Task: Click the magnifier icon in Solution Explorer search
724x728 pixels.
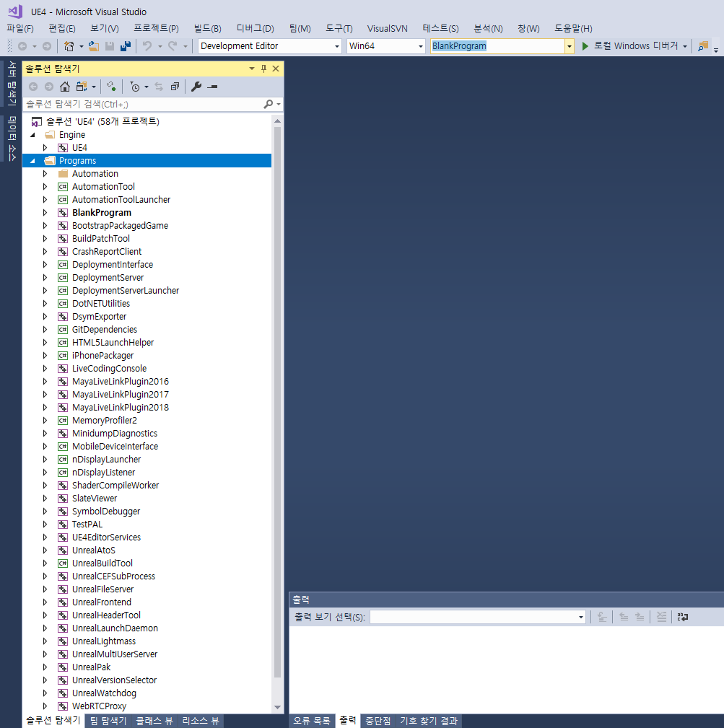Action: (269, 105)
